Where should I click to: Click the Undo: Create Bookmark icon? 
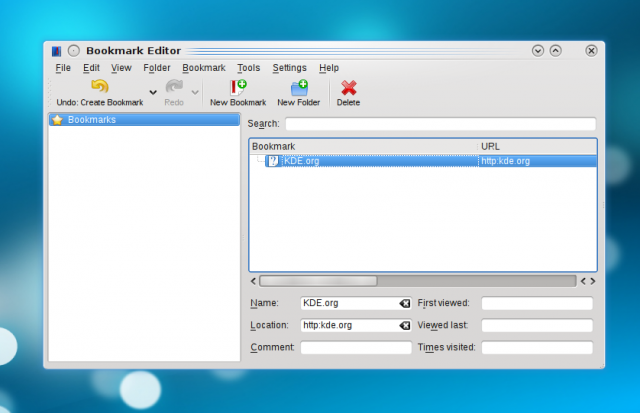pos(99,88)
